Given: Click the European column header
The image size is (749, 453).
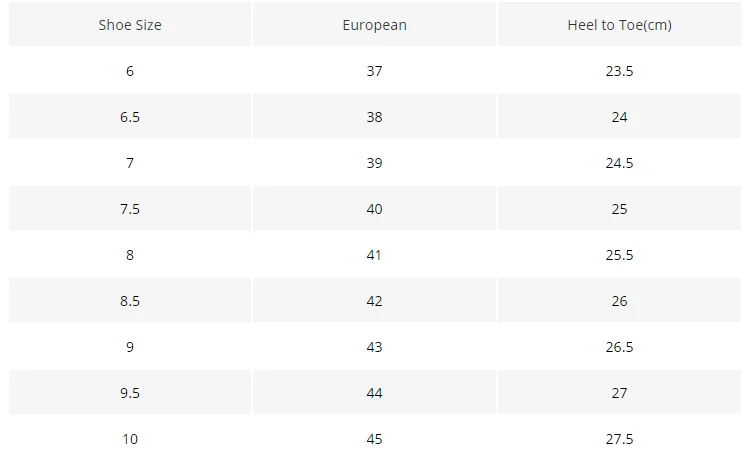Looking at the screenshot, I should [374, 24].
